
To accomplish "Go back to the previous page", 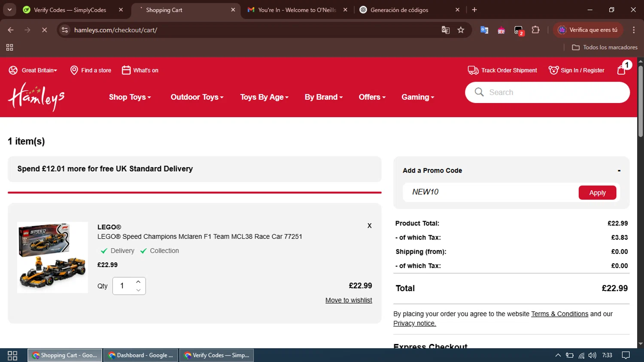I will (x=11, y=30).
